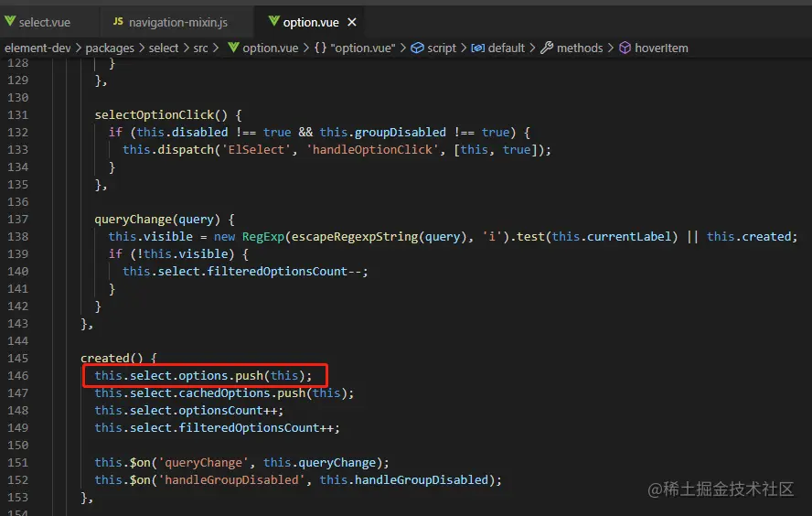The height and width of the screenshot is (516, 812).
Task: Open the packages breadcrumb
Action: 109,48
